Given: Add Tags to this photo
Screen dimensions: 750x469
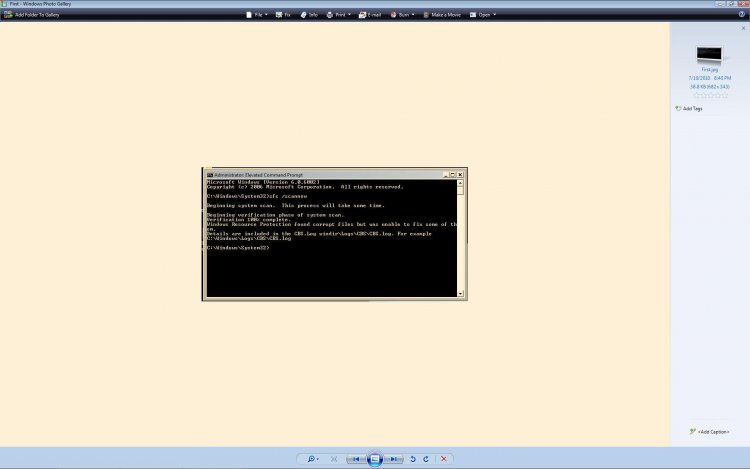Looking at the screenshot, I should 689,109.
